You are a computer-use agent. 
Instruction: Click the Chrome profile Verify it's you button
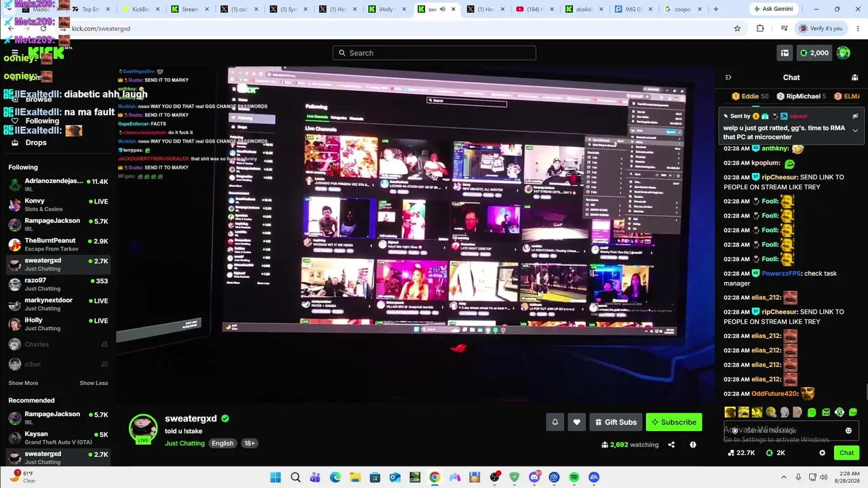[821, 28]
